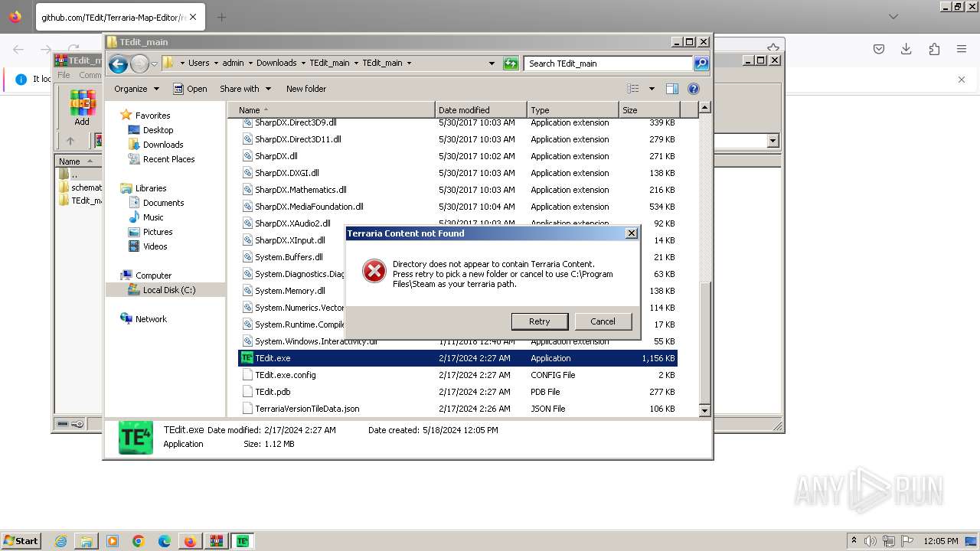Click Start button on taskbar
This screenshot has width=980, height=551.
pyautogui.click(x=21, y=541)
